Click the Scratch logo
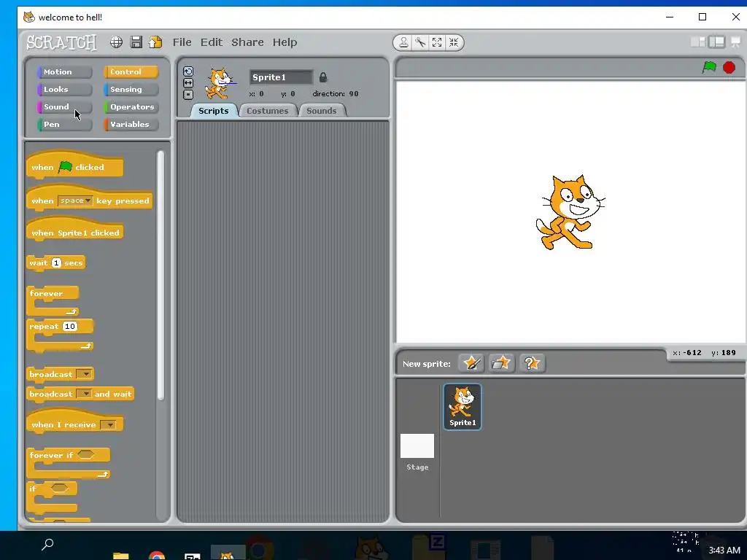Image resolution: width=747 pixels, height=560 pixels. 61,42
